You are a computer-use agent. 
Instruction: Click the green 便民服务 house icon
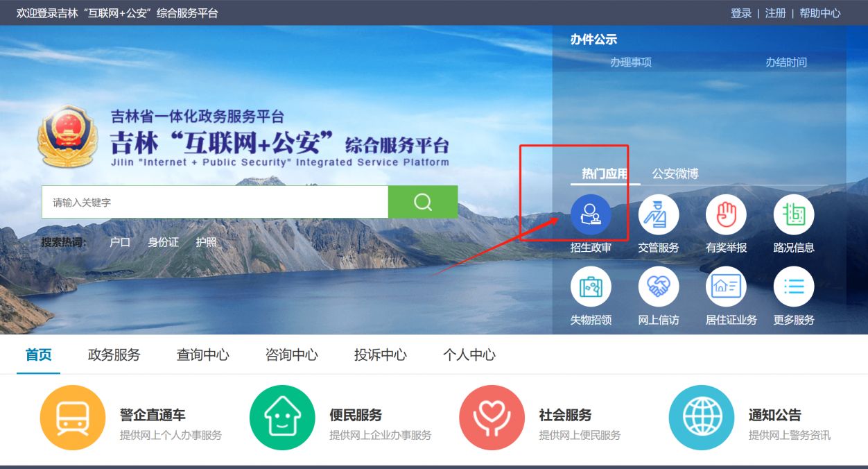tap(282, 418)
